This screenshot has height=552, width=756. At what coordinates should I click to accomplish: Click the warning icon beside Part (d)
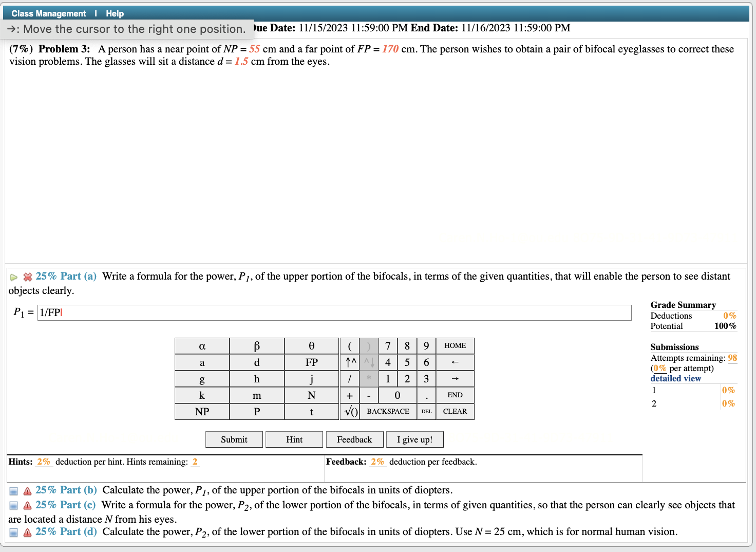[x=28, y=533]
